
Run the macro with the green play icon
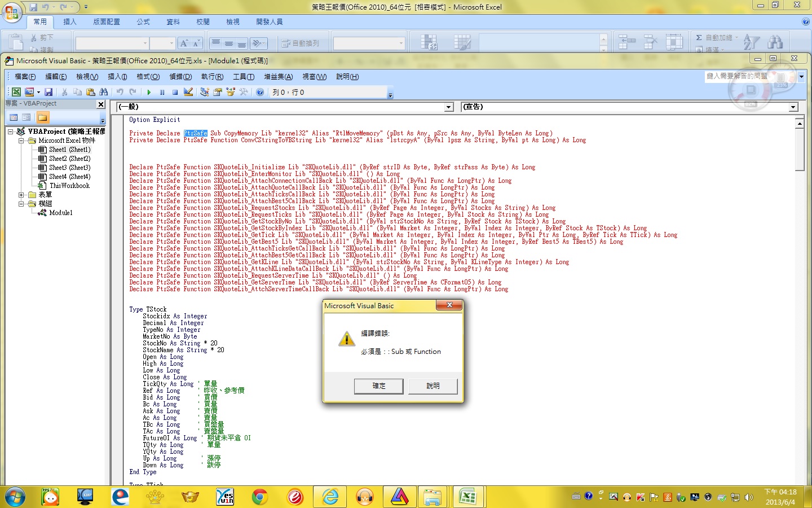point(149,92)
